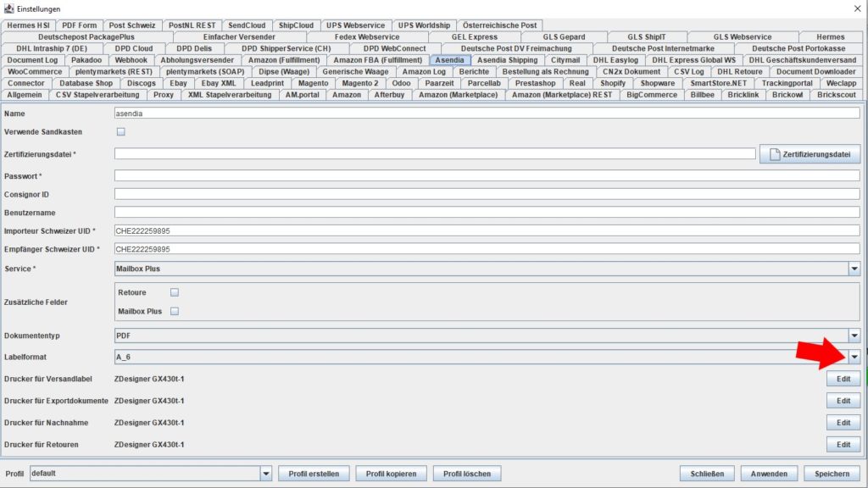Edit printer for Versandlabel

coord(843,379)
